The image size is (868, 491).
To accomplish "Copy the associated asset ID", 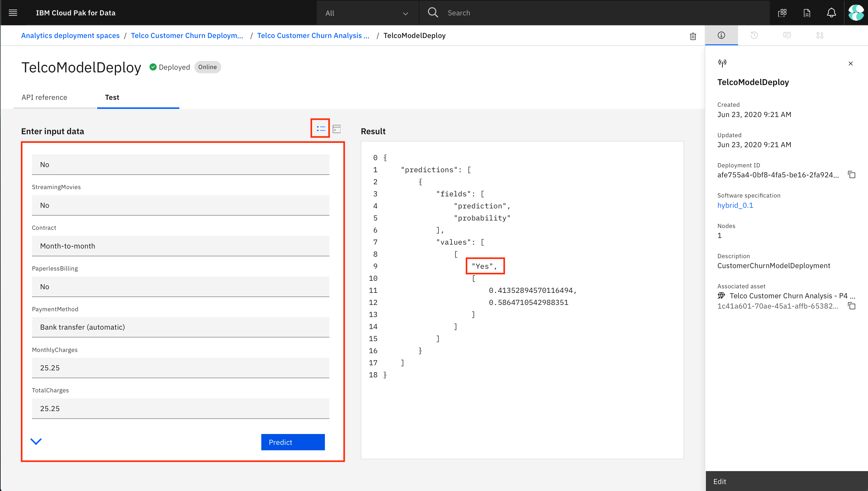I will coord(851,306).
